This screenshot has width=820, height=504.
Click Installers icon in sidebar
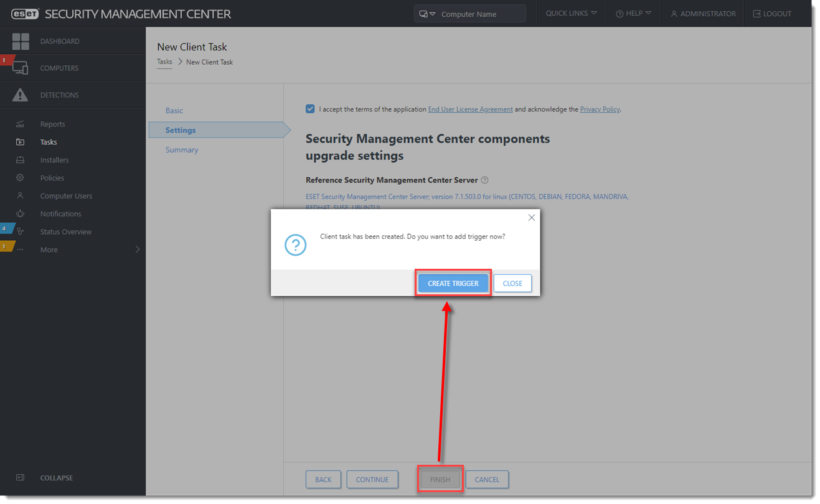20,160
